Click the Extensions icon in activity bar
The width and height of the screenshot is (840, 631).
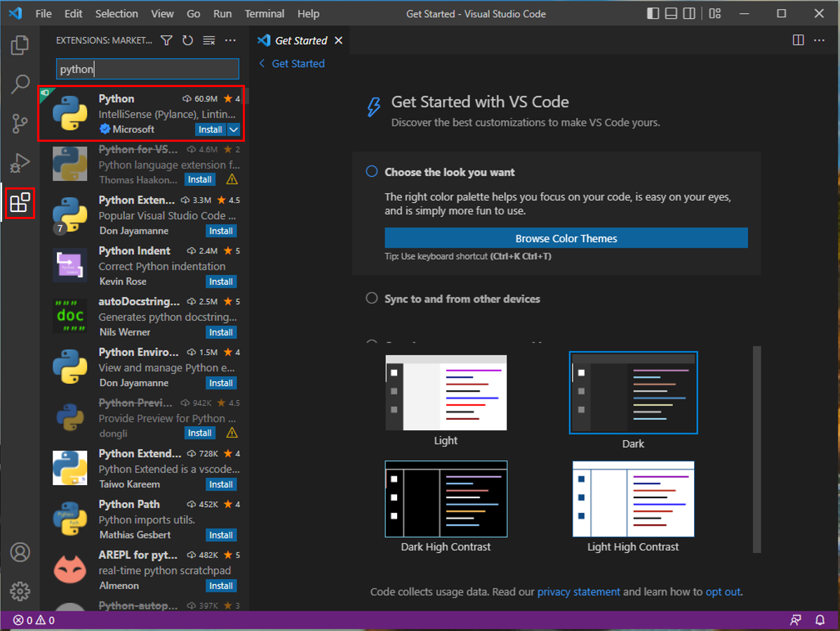(x=20, y=203)
